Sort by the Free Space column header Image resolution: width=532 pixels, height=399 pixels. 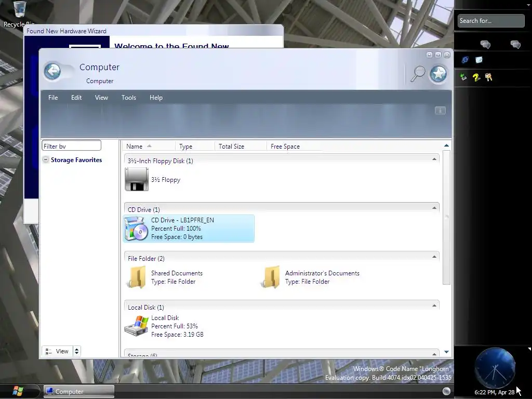294,146
